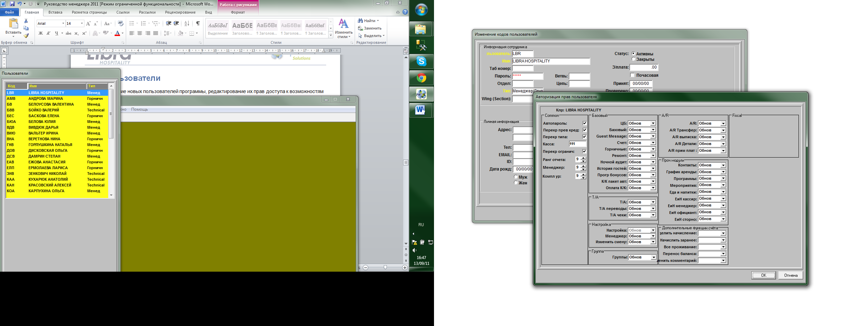Apply subscript formatting

click(x=77, y=33)
